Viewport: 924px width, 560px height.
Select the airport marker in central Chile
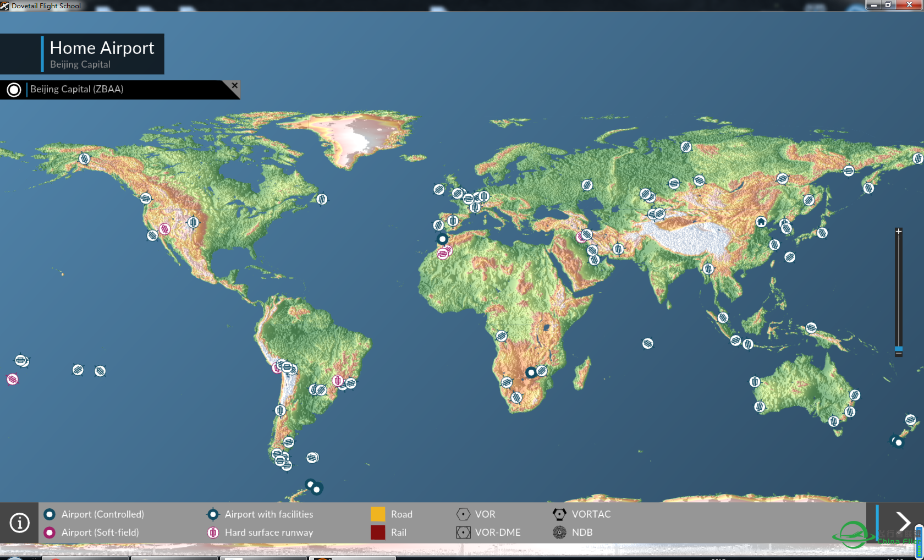pos(280,410)
